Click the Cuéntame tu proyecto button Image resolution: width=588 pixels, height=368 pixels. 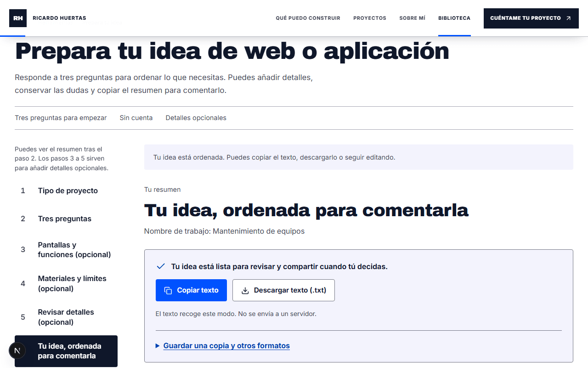[531, 18]
